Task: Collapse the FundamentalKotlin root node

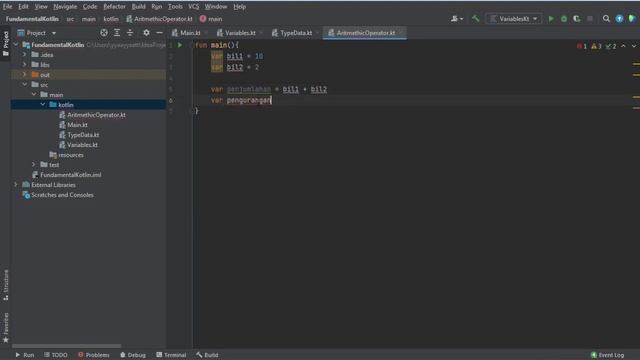Action: coord(16,44)
